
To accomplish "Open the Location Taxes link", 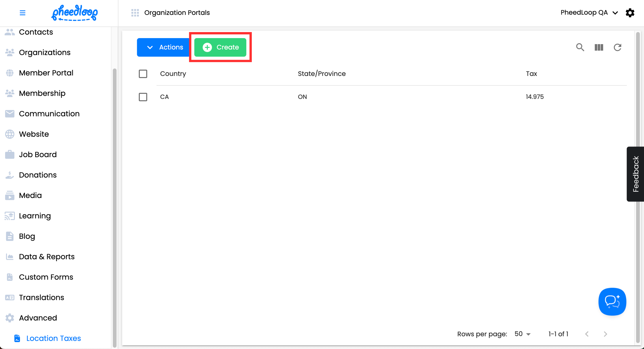I will coord(53,338).
